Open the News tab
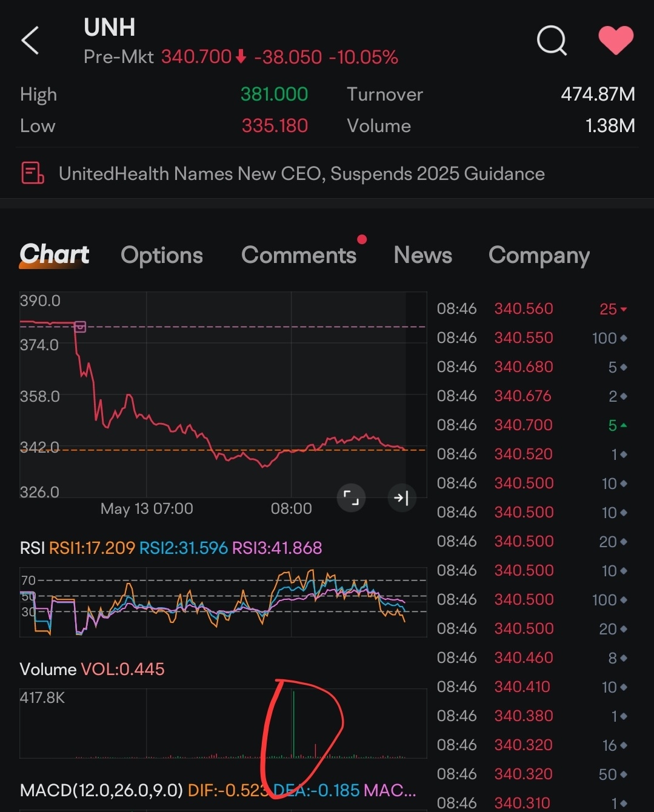The image size is (654, 812). (x=423, y=255)
